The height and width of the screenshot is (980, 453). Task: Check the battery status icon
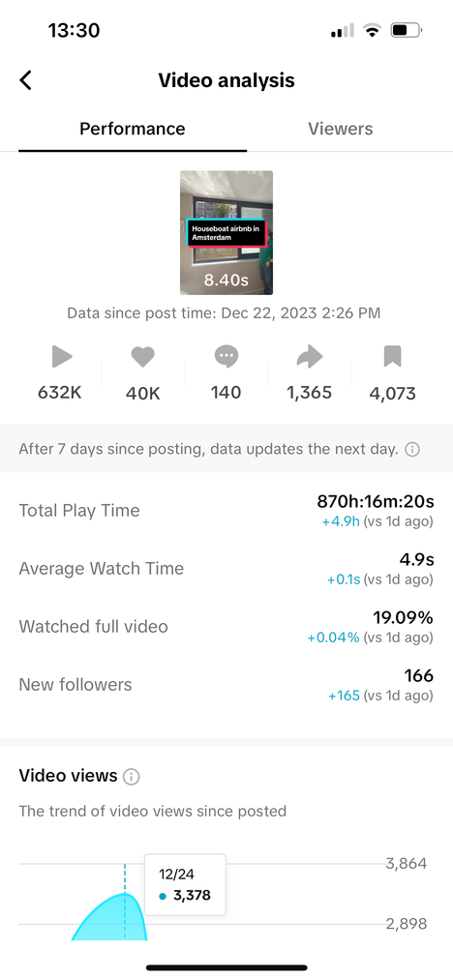click(x=407, y=30)
